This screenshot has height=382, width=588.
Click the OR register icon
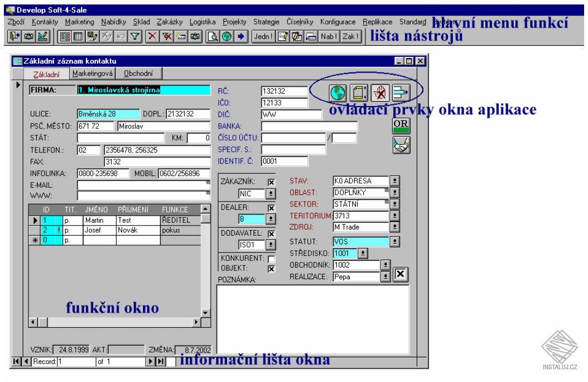coord(401,126)
